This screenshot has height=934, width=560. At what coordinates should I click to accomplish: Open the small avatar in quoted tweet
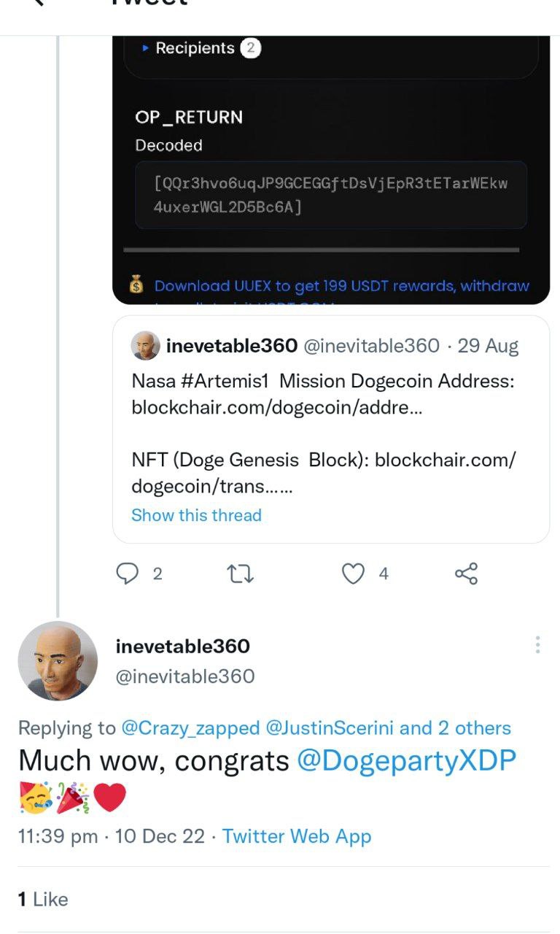point(145,346)
